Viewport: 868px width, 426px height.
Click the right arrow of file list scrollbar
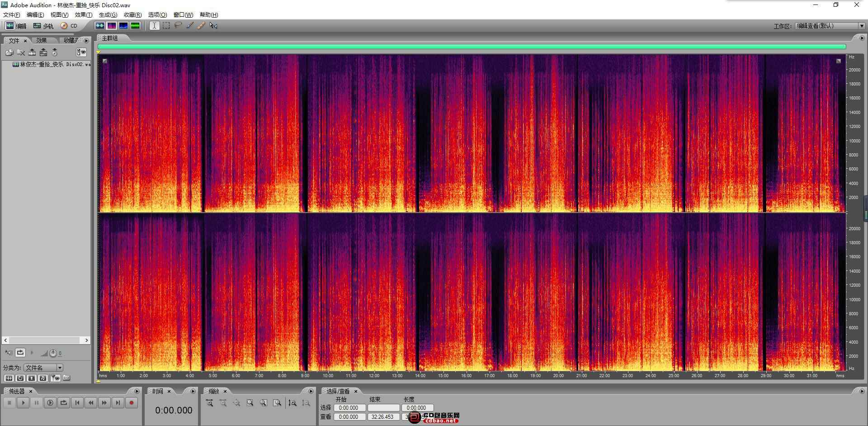pos(87,340)
